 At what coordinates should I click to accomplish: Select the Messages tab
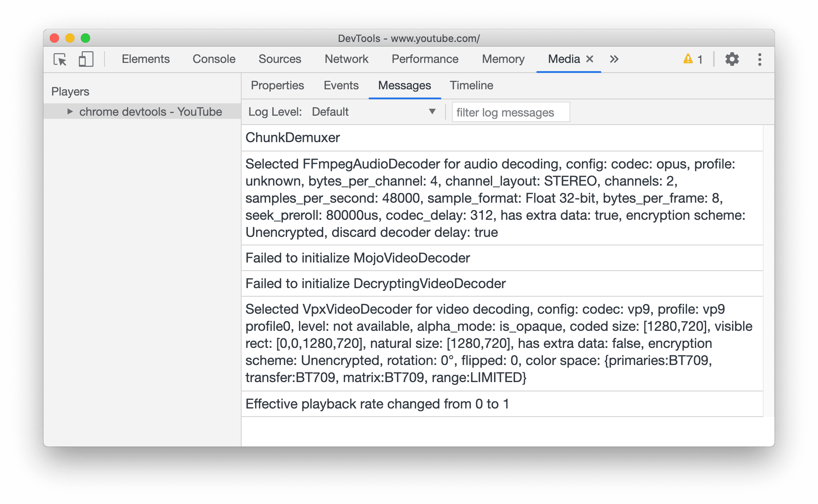click(404, 85)
